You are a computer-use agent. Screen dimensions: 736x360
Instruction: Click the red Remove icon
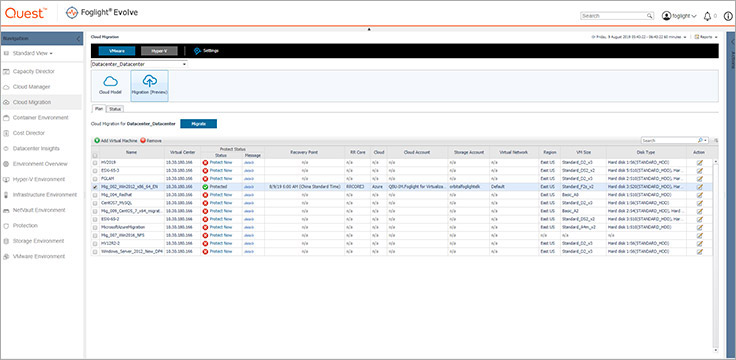[x=143, y=140]
